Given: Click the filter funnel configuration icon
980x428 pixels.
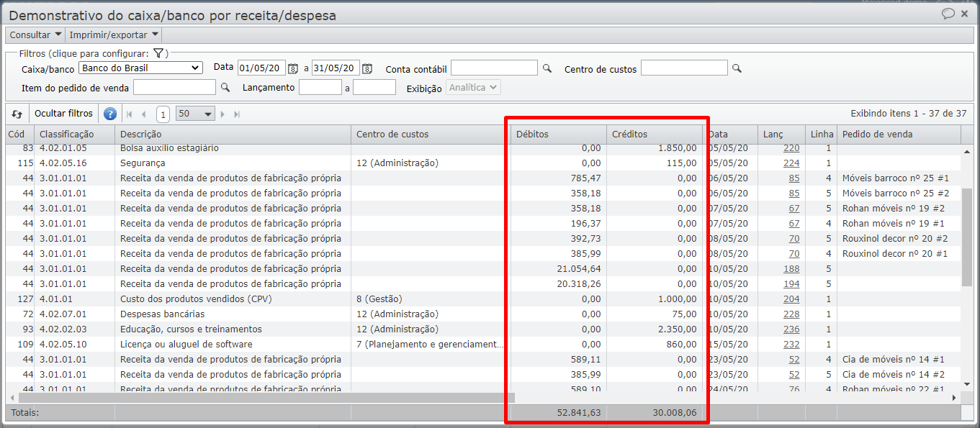Looking at the screenshot, I should pyautogui.click(x=158, y=53).
